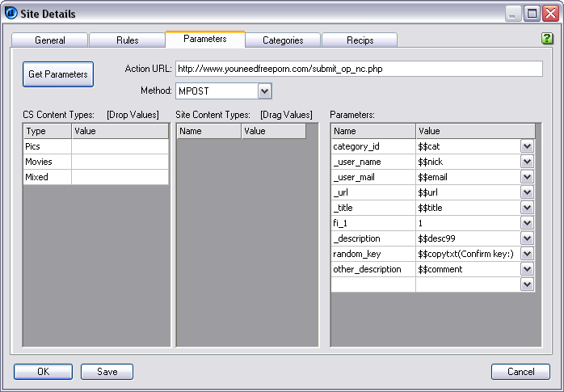Click the $$desc99 value cell
The width and height of the screenshot is (564, 392).
[467, 238]
